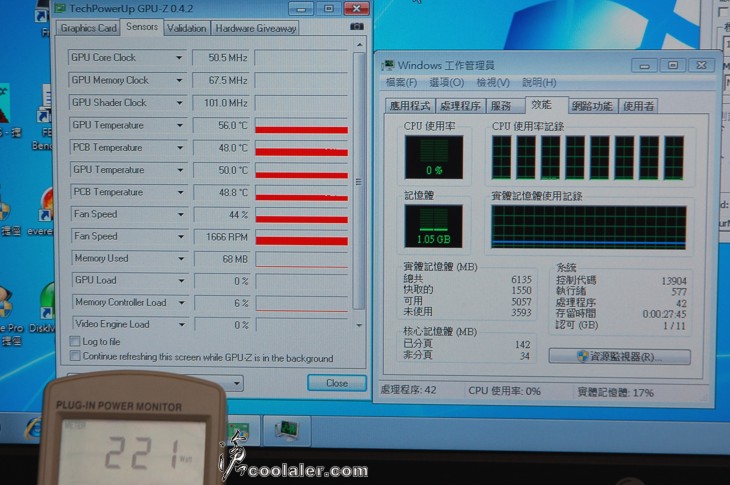Click the Close button in GPU-Z
The width and height of the screenshot is (730, 485).
click(x=337, y=383)
